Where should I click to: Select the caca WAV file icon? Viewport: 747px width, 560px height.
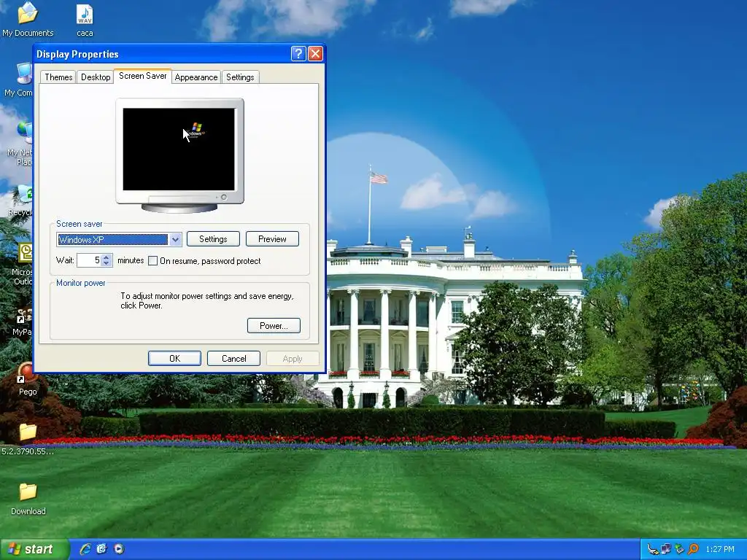coord(85,20)
